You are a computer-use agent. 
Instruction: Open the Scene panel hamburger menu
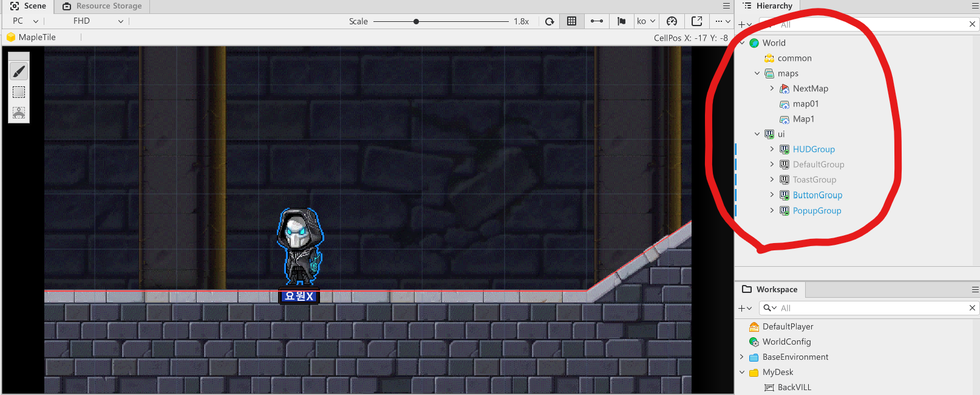[x=726, y=6]
